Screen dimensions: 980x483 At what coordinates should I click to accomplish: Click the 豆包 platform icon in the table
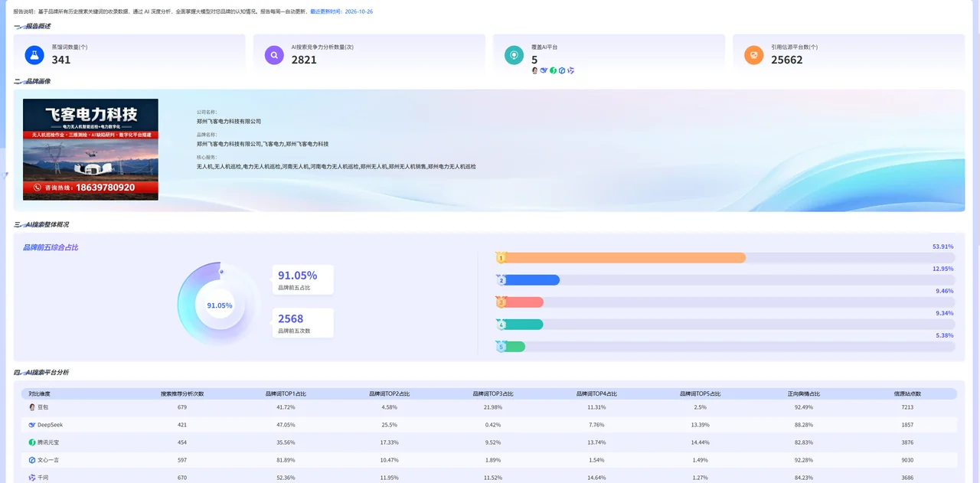(32, 407)
